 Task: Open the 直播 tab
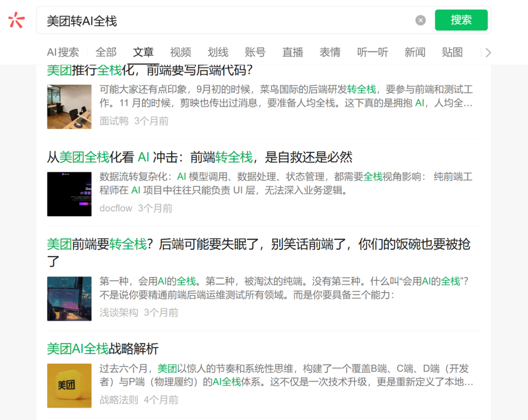(293, 52)
